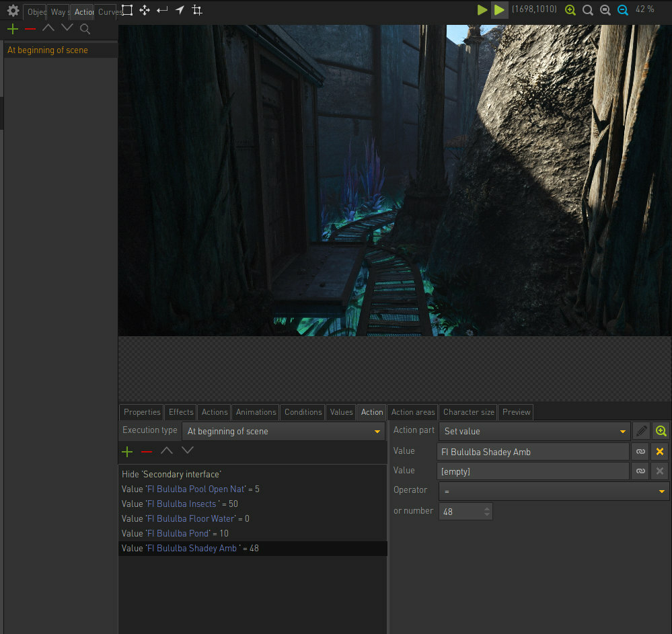Switch to the Objects tab
This screenshot has width=672, height=634.
pyautogui.click(x=34, y=12)
